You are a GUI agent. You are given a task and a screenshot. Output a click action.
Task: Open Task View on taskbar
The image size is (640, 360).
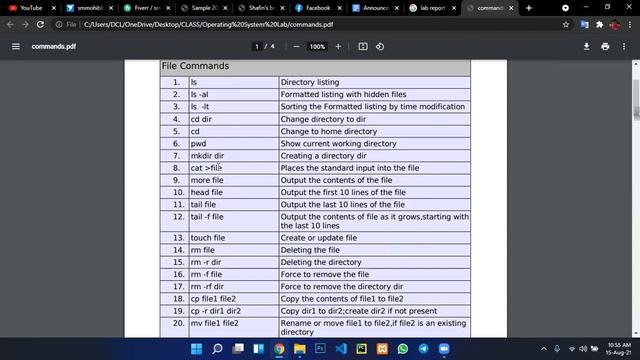(x=238, y=349)
